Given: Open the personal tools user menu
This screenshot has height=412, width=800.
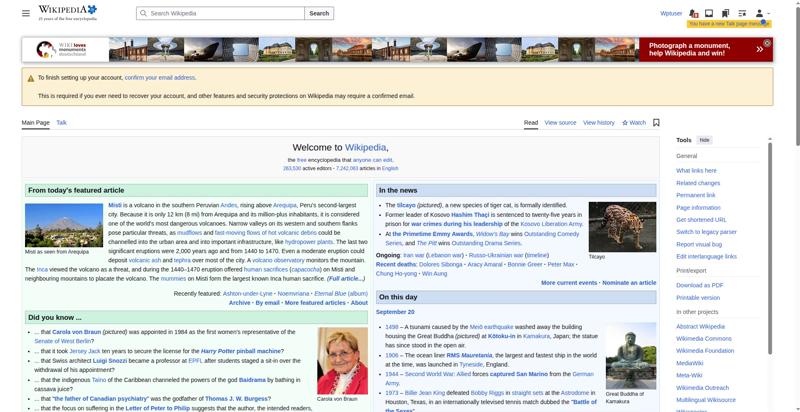Looking at the screenshot, I should [x=762, y=13].
